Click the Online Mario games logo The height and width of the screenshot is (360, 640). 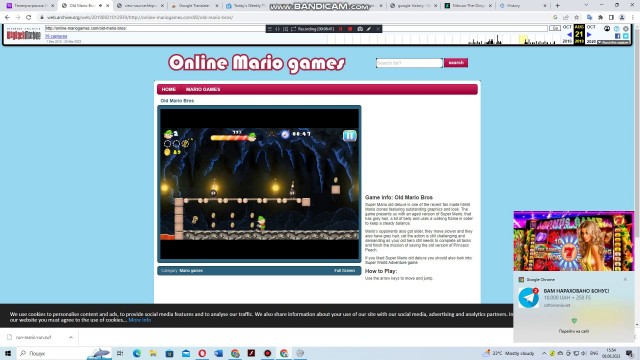(257, 63)
